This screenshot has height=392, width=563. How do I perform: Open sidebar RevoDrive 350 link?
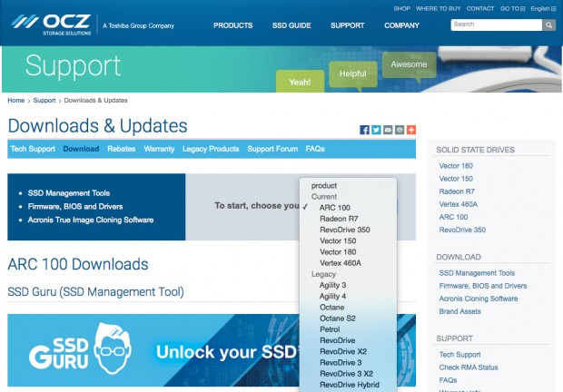(x=462, y=230)
